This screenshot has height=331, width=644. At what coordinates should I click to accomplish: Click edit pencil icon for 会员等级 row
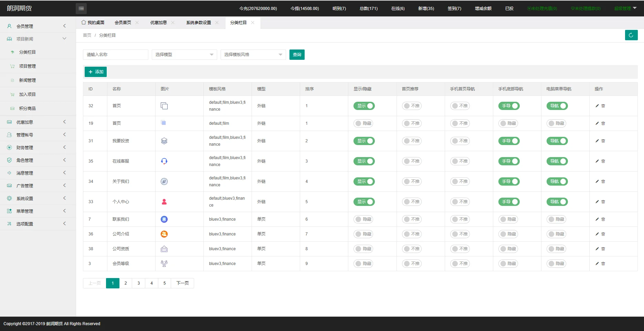click(597, 264)
